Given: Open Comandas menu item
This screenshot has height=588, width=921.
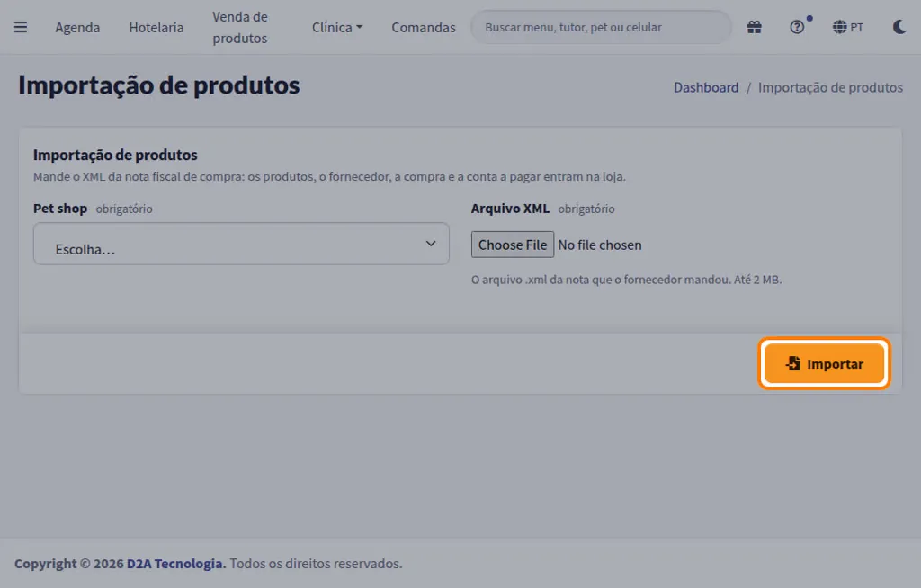Looking at the screenshot, I should (424, 28).
